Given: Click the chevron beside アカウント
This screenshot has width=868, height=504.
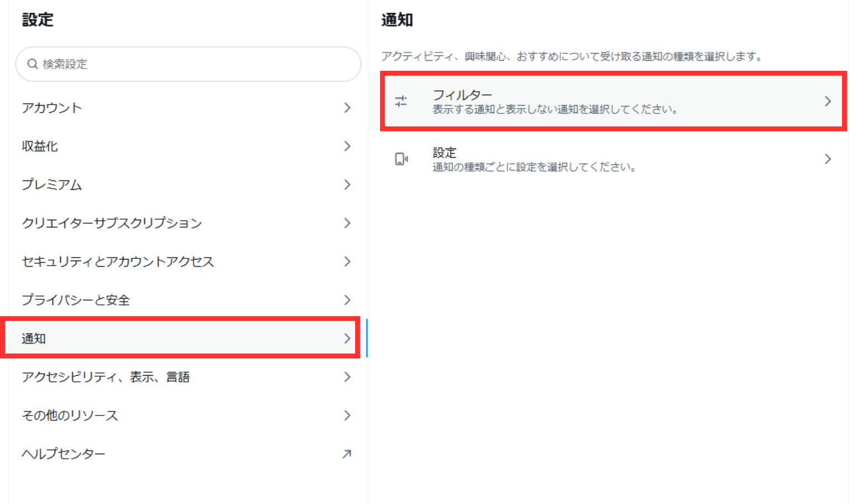Looking at the screenshot, I should [347, 108].
